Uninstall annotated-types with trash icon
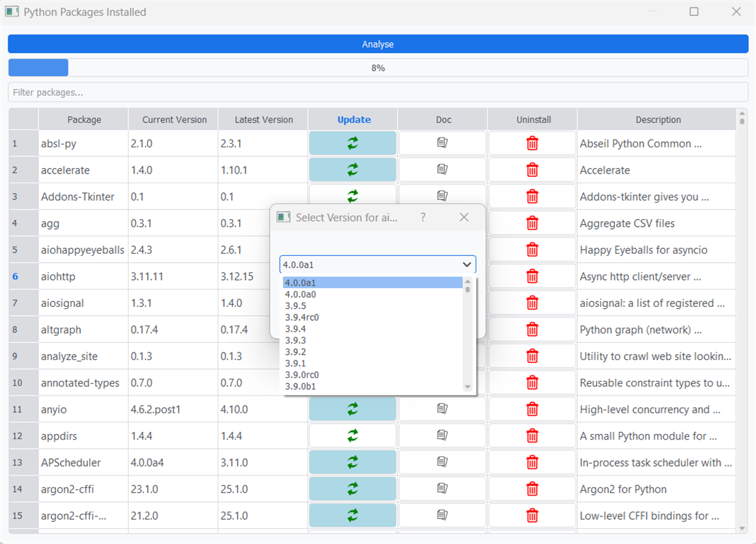This screenshot has width=756, height=544. click(532, 382)
